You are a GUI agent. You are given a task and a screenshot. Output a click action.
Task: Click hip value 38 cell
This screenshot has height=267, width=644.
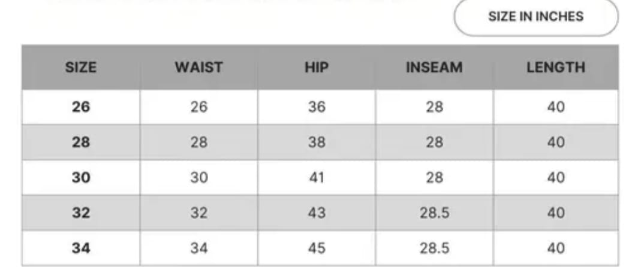(x=317, y=142)
